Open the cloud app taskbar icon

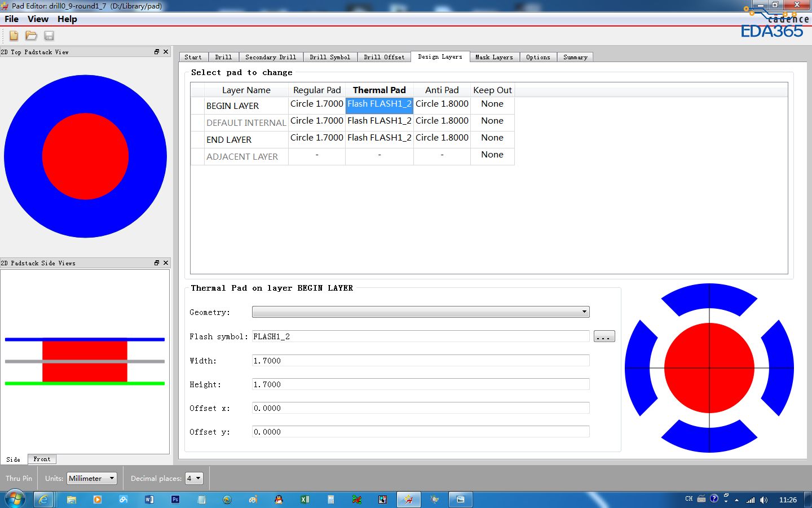(x=123, y=500)
